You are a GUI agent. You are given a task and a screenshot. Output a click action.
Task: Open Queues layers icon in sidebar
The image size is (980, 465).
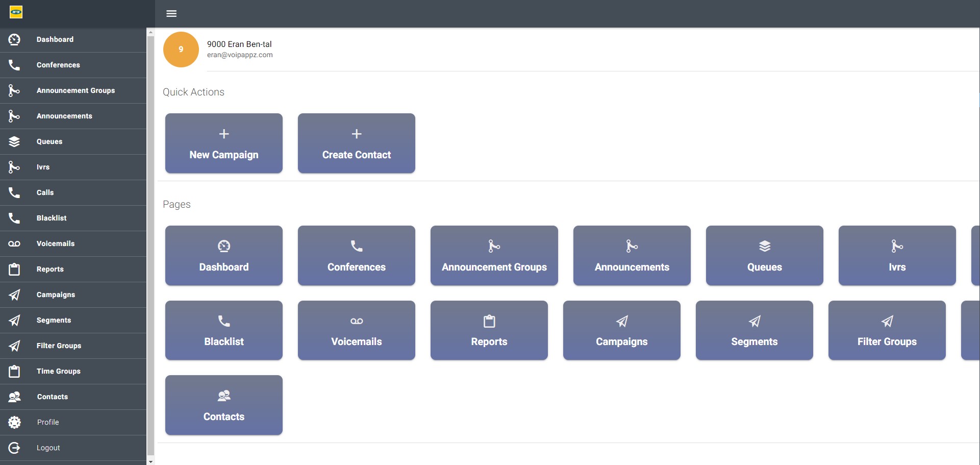click(x=14, y=141)
